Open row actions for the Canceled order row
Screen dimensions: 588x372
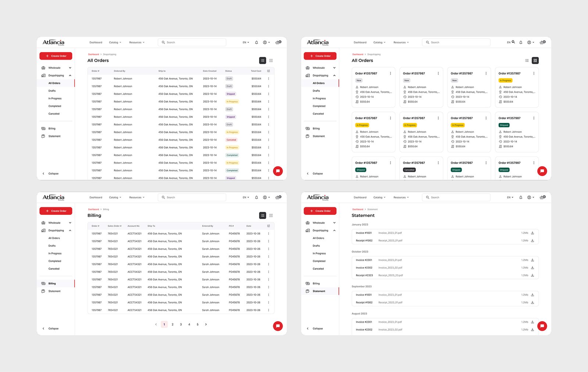[269, 140]
